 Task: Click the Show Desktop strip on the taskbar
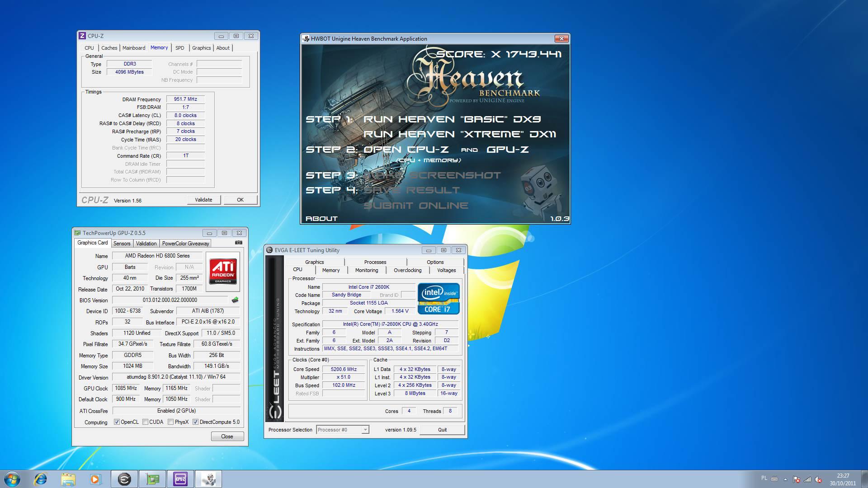(x=864, y=479)
